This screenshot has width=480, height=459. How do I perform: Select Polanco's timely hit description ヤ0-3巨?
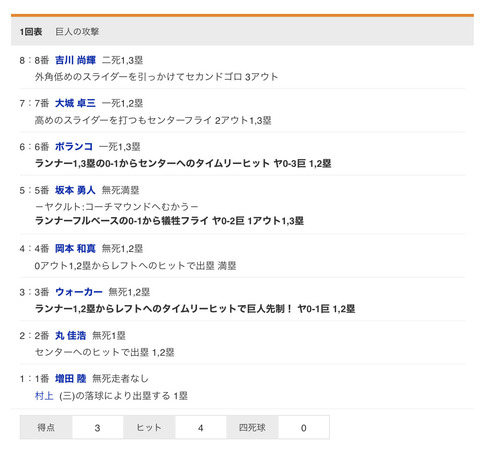click(x=183, y=163)
